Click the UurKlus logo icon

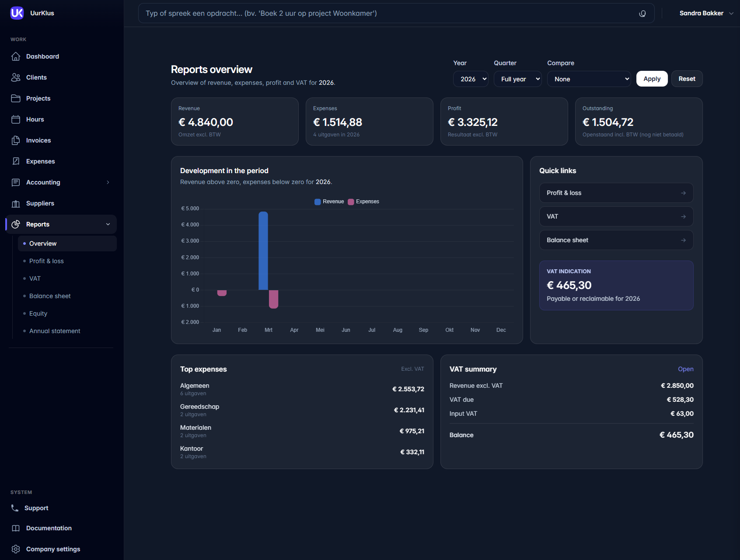tap(17, 13)
